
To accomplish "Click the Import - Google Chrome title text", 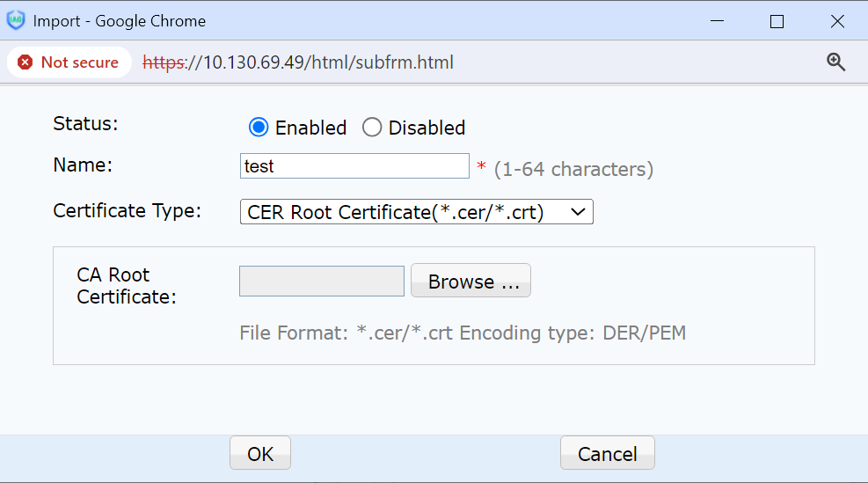I will (120, 21).
